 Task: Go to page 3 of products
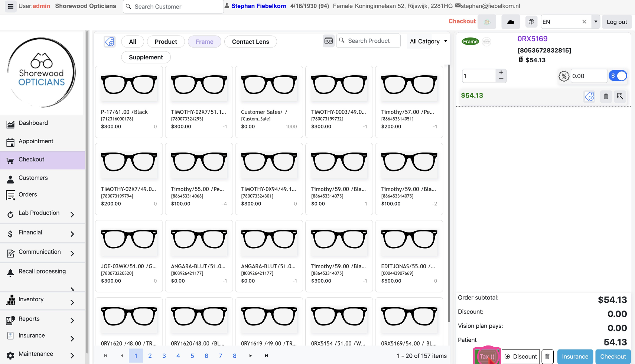tap(164, 356)
